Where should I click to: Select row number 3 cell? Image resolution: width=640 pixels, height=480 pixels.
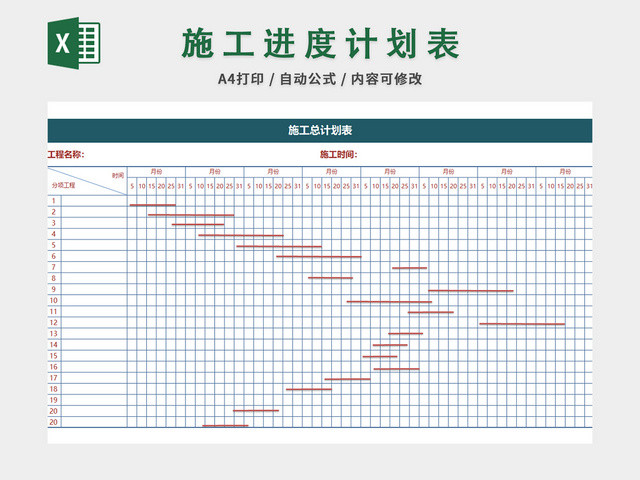coord(54,223)
